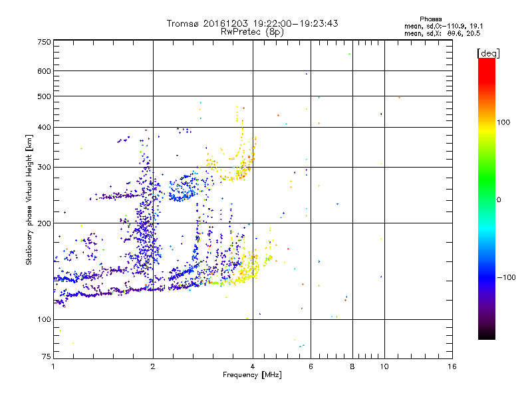This screenshot has width=532, height=399.
Task: Click the x-axis tick label '2'
Action: 153,366
